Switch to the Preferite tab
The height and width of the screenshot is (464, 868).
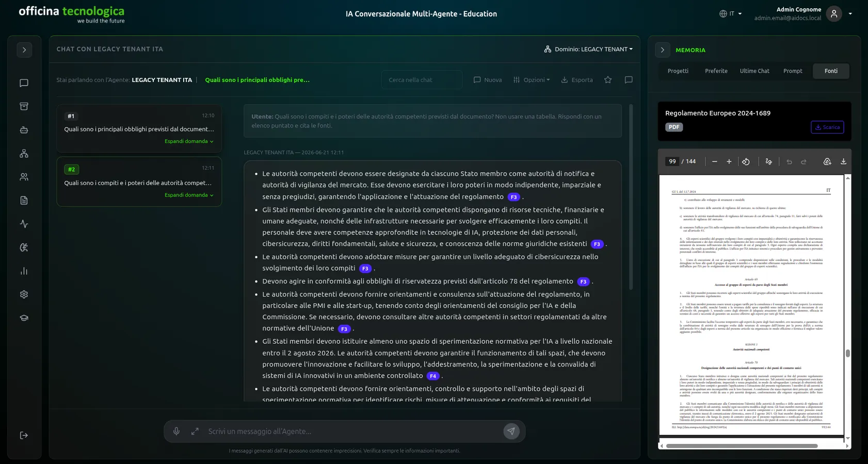tap(716, 71)
